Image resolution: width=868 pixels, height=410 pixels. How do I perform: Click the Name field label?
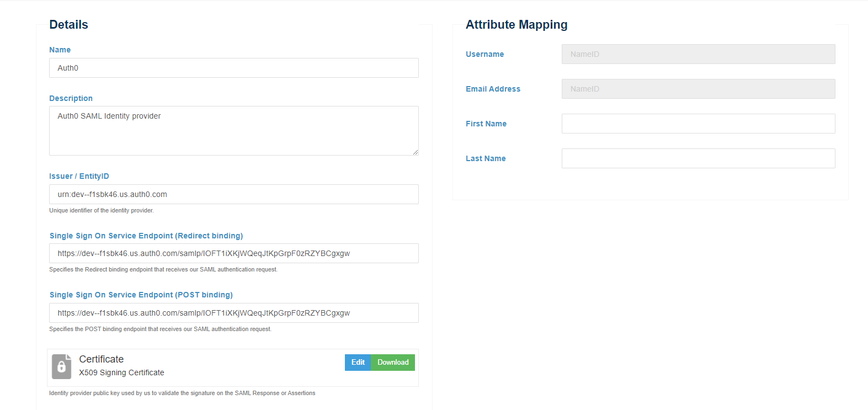pos(60,50)
